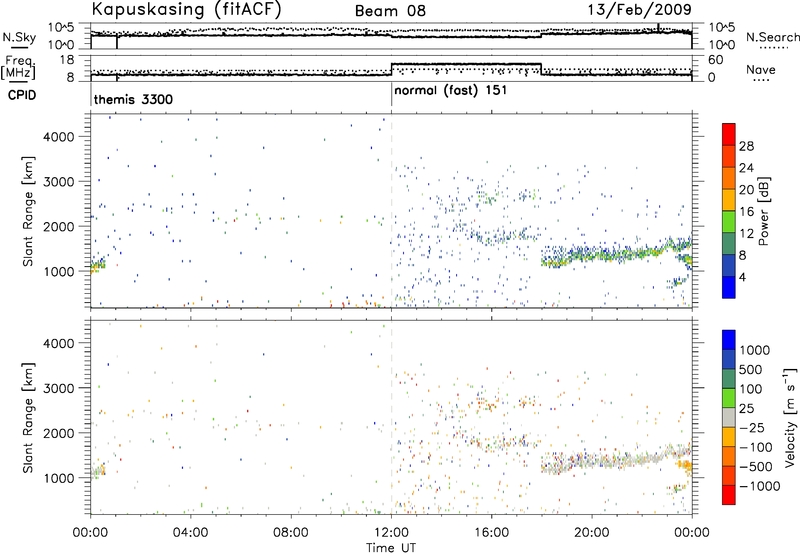Select the yellow 16-20 dB Power colorbar segment
The width and height of the screenshot is (800, 554).
[x=729, y=200]
